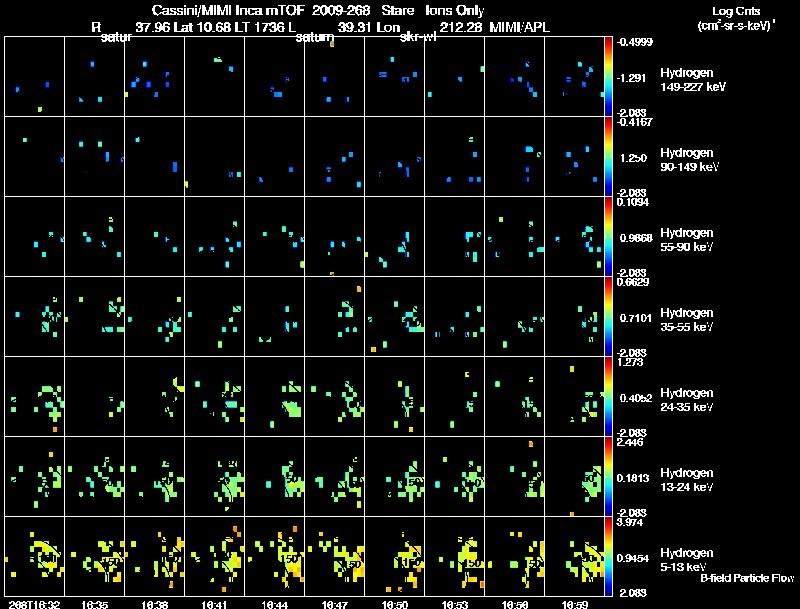Click the Hydrogen 24-35 keV color bar
Image resolution: width=800 pixels, height=609 pixels.
pos(608,396)
